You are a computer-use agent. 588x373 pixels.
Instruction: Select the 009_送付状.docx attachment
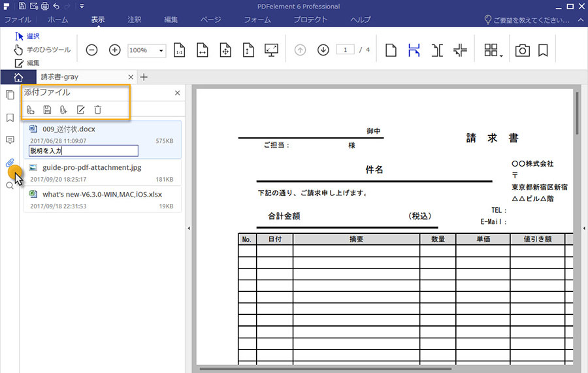103,139
